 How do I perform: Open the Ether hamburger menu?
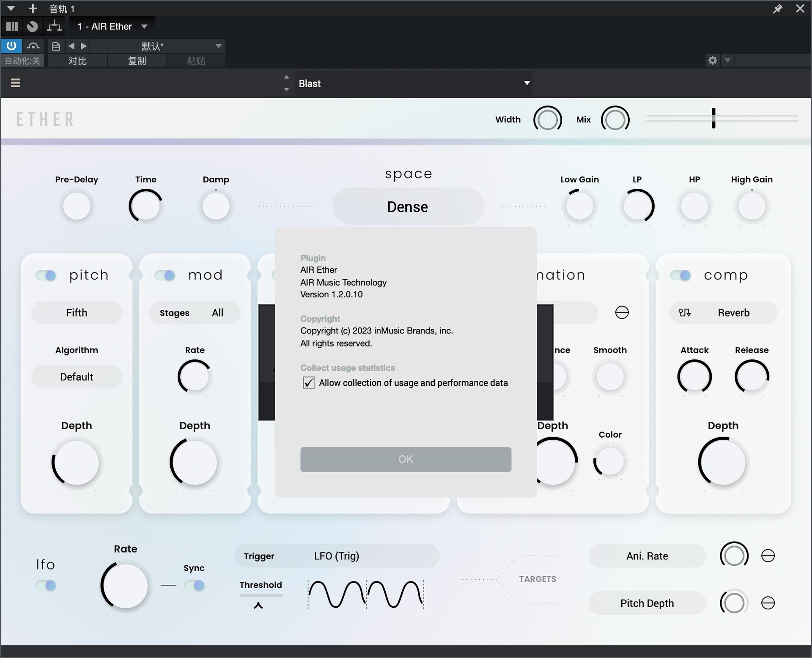(16, 83)
